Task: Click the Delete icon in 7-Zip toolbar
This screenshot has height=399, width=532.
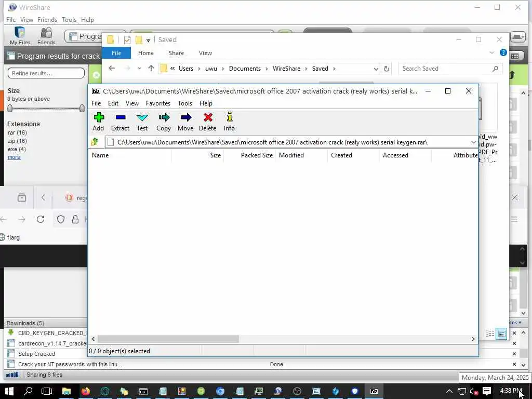Action: (208, 117)
